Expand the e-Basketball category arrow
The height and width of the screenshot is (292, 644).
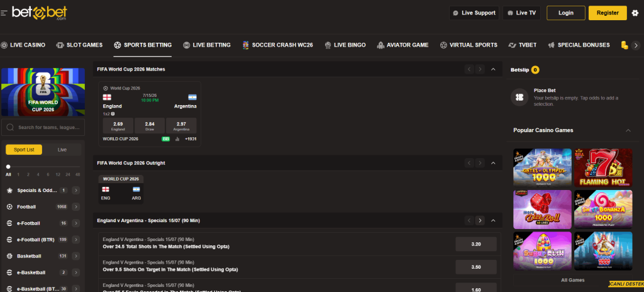(76, 272)
